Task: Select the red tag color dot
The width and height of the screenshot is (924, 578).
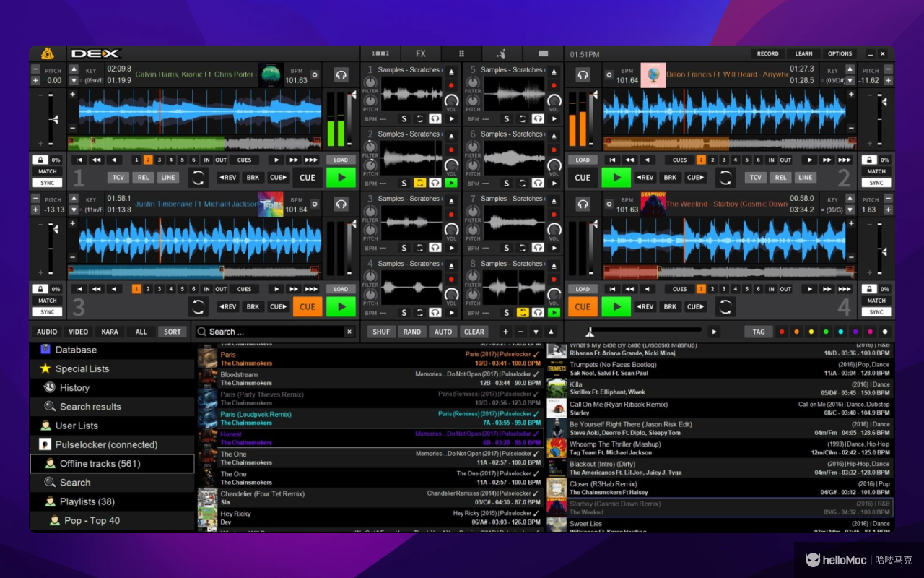Action: [x=781, y=332]
